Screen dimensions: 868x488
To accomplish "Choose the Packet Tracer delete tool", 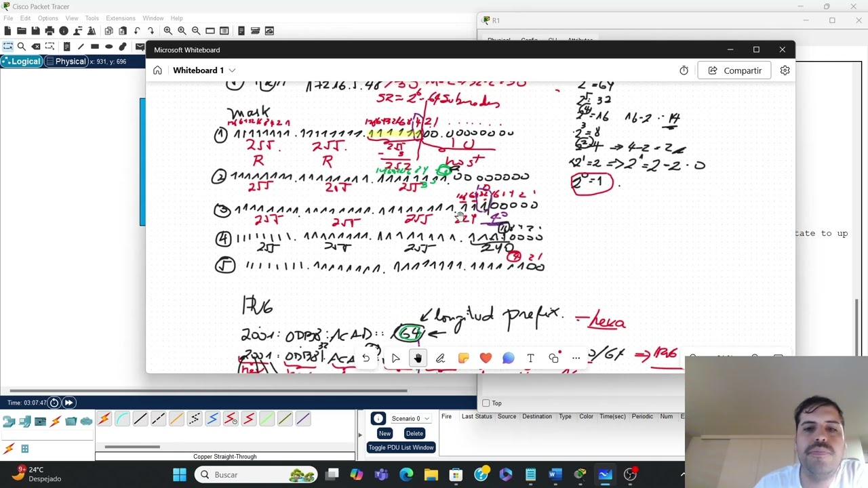I will click(x=36, y=46).
